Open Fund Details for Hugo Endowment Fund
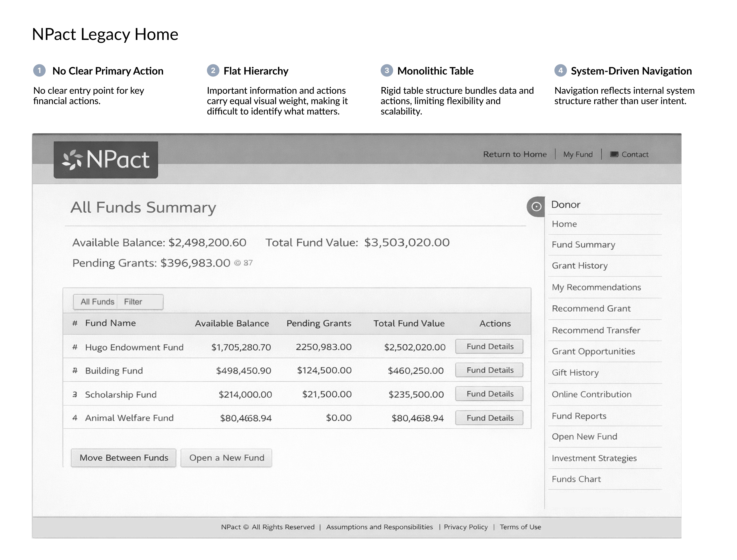This screenshot has height=560, width=737. click(x=489, y=347)
